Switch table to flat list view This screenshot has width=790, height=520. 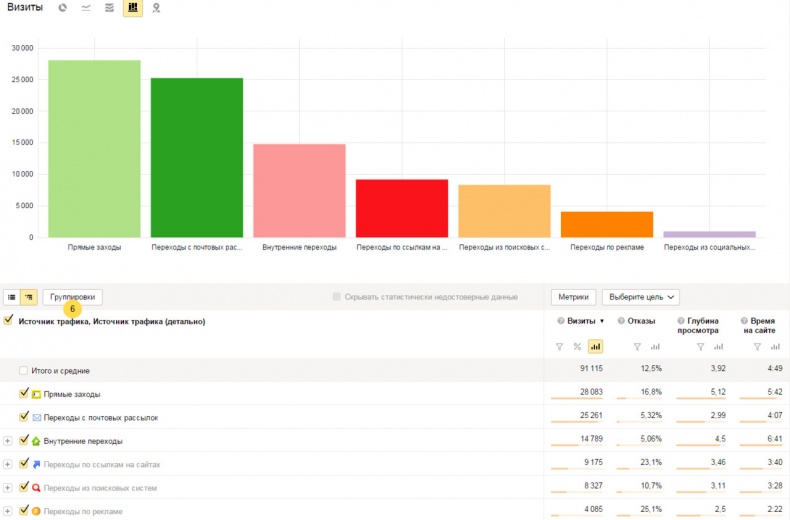click(x=11, y=297)
